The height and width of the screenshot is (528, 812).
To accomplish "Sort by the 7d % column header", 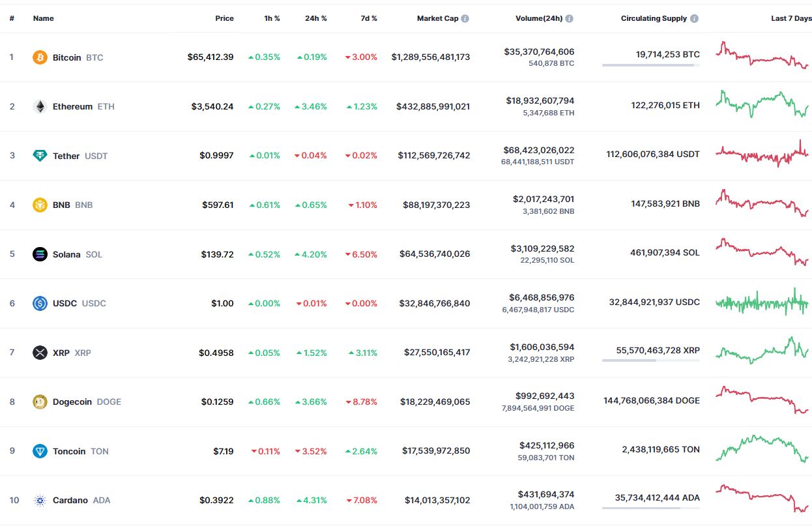I will point(369,18).
